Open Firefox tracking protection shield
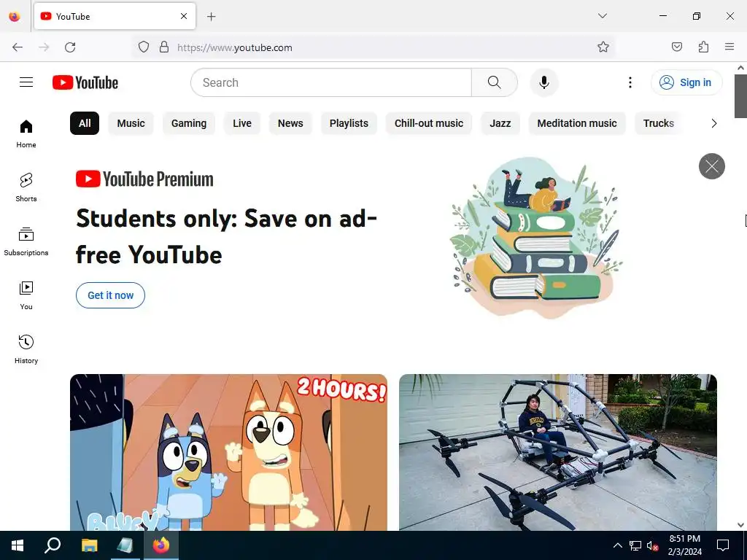 (x=144, y=47)
